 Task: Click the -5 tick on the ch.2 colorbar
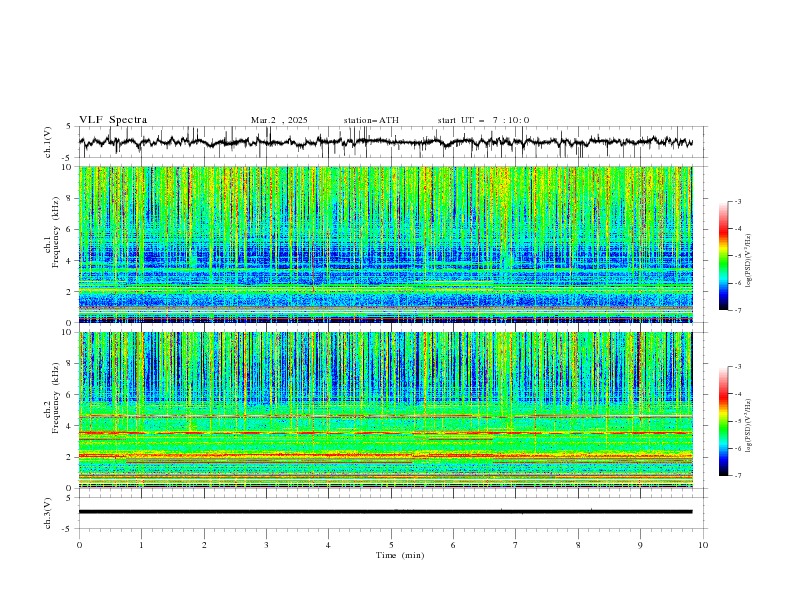[x=737, y=421]
